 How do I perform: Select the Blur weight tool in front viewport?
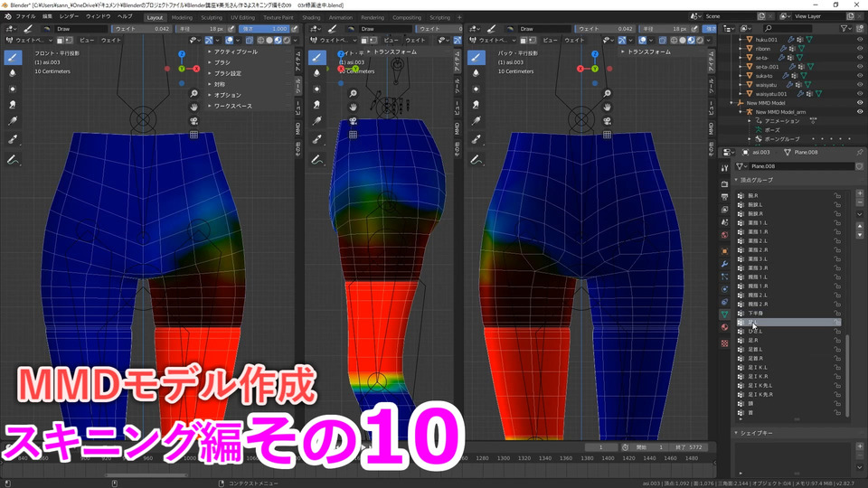pos(13,73)
